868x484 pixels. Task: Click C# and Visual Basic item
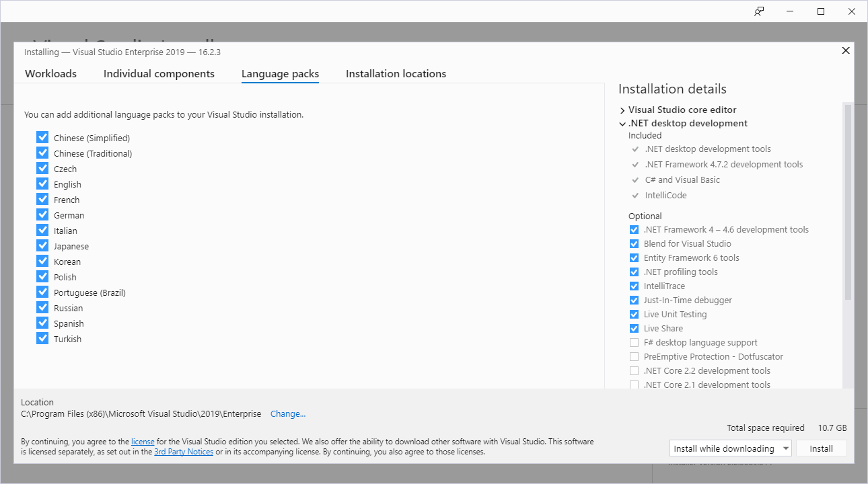682,180
